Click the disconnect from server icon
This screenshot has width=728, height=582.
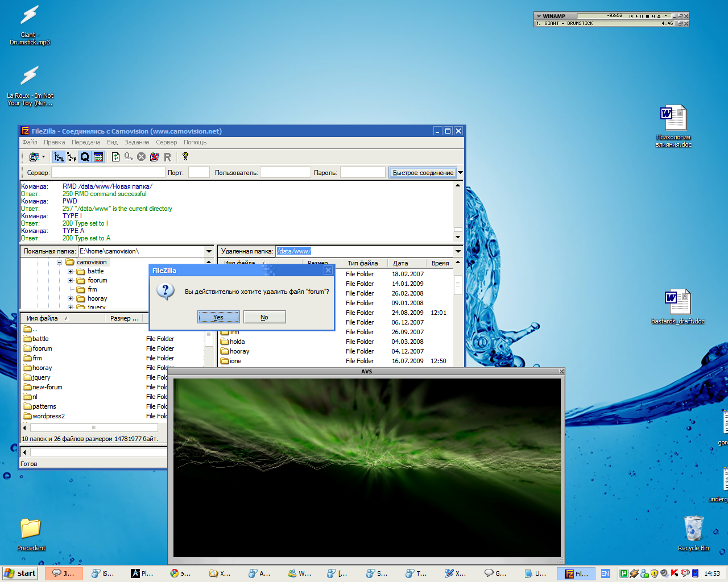click(x=155, y=157)
